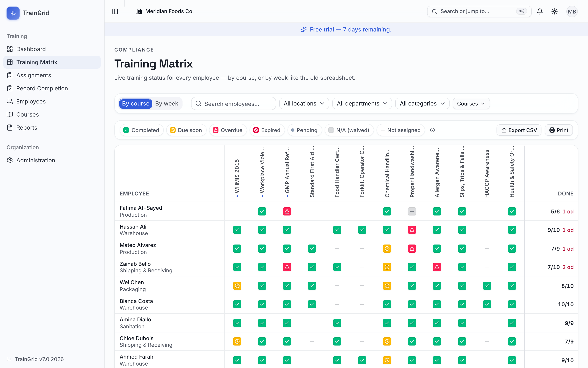Click Zainab Bello's overdue Allergen Awareness icon
Screen dimensions: 588x368
[x=437, y=267]
